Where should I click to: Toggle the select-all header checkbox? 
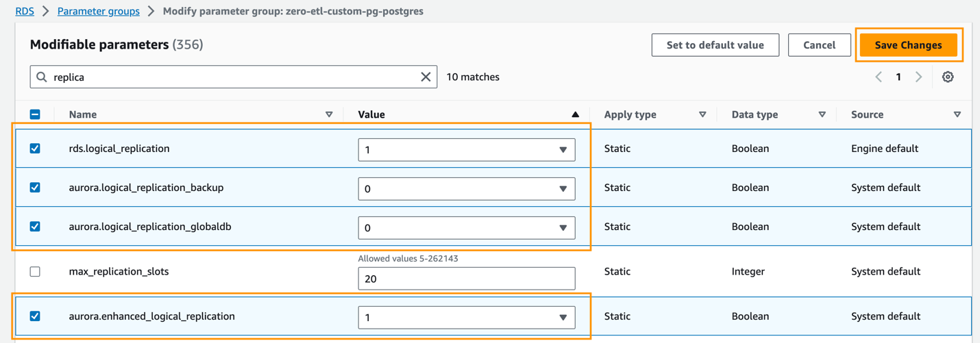point(35,115)
